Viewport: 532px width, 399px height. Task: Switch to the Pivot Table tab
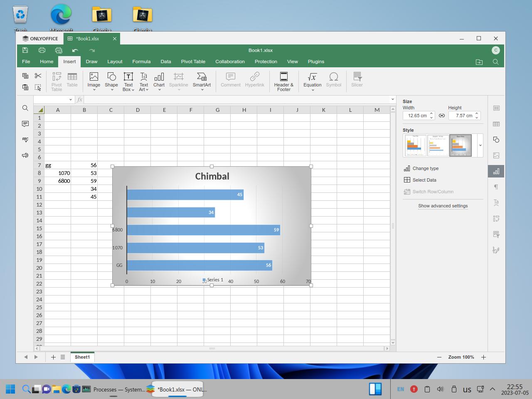click(193, 62)
